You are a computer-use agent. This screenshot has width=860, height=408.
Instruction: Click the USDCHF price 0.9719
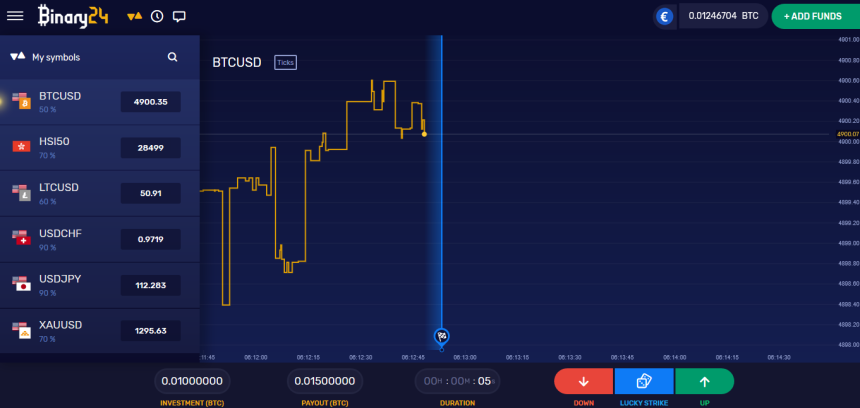[151, 239]
